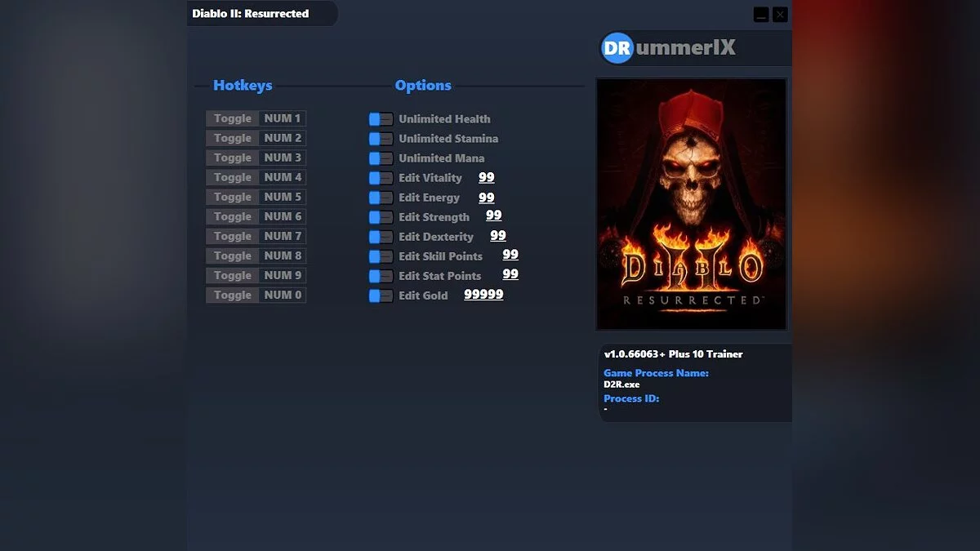Minimize the trainer window
Image resolution: width=980 pixels, height=551 pixels.
[x=761, y=14]
